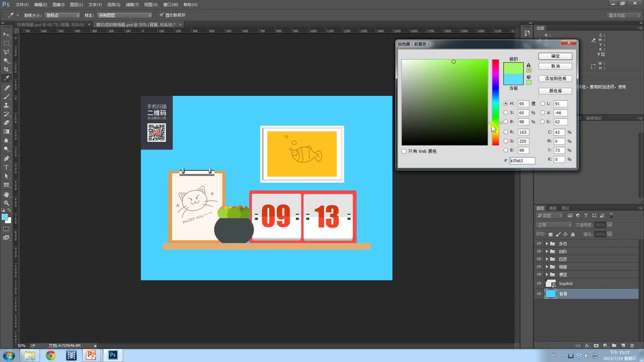Click the 添加到色板 button
644x362 pixels.
coord(555,78)
